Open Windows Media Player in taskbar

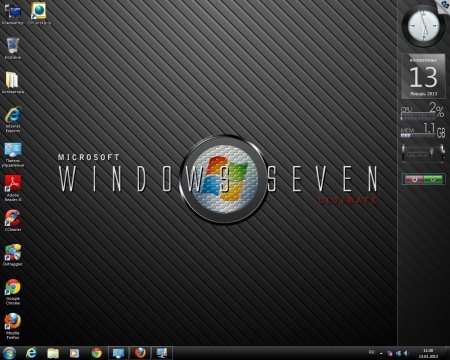74,353
